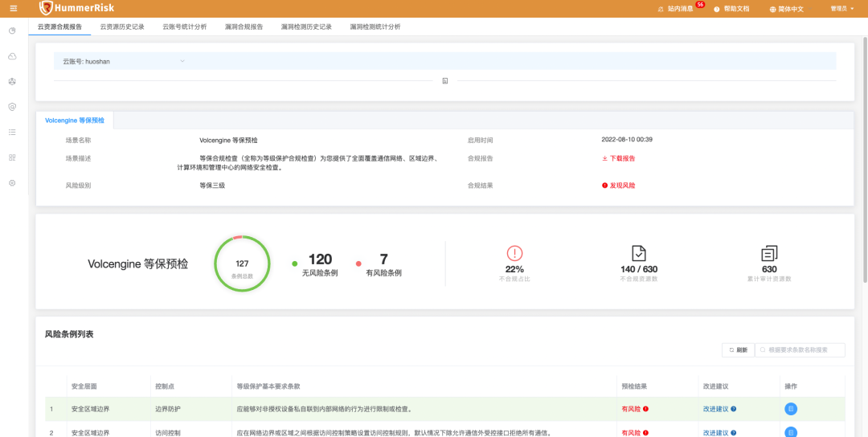Open the triangle-in-circle sidebar icon below the cloud
868x437 pixels.
pos(12,81)
